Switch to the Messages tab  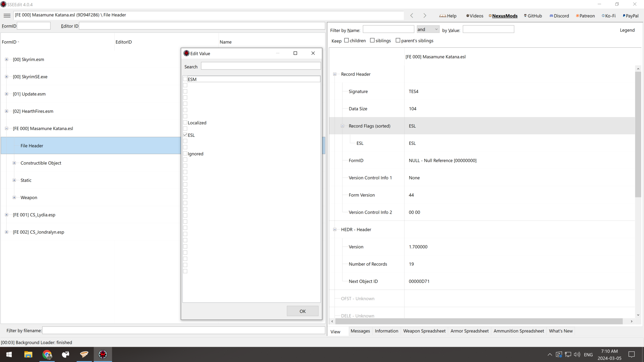(x=360, y=331)
